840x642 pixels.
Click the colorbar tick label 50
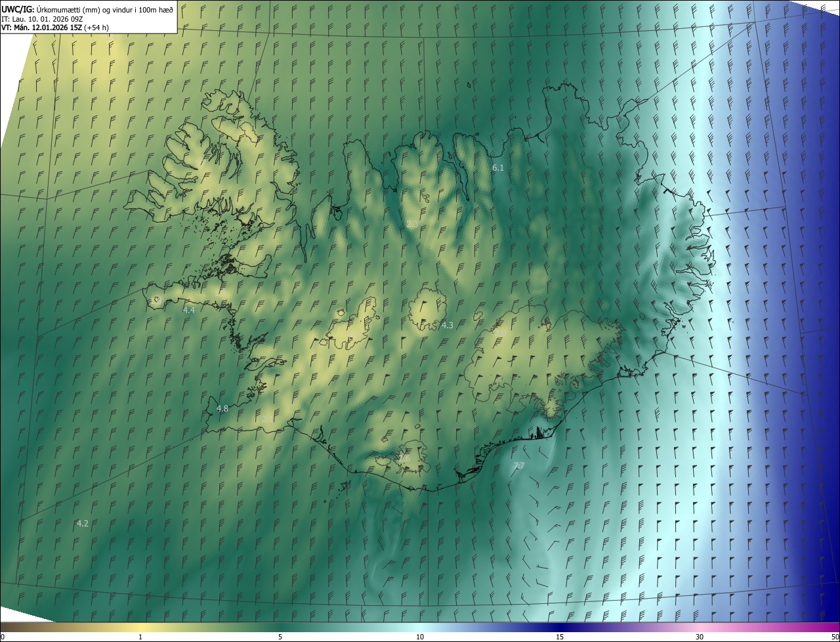click(x=835, y=637)
